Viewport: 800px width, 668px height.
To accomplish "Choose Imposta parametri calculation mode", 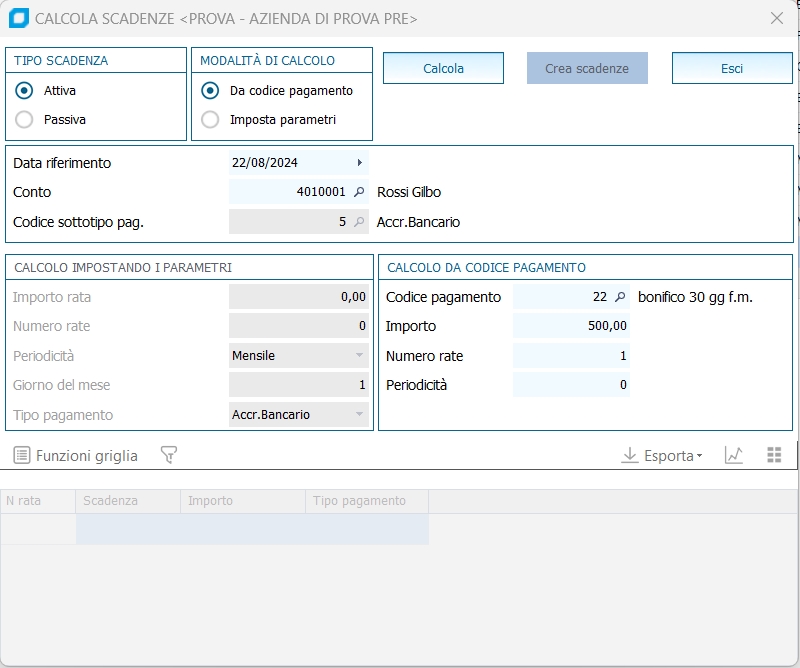I will point(210,120).
